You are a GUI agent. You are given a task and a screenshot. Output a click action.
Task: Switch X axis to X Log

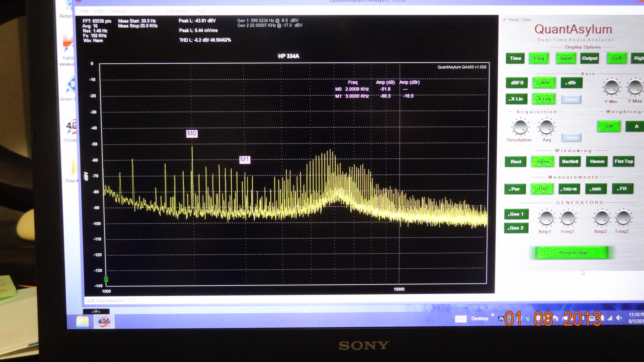(544, 99)
